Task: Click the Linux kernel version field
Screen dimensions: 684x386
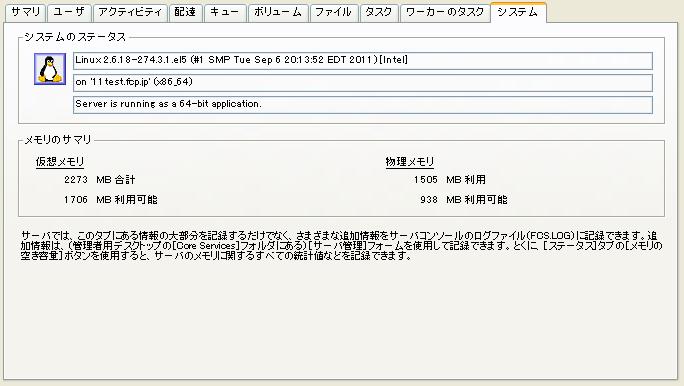Action: [363, 61]
